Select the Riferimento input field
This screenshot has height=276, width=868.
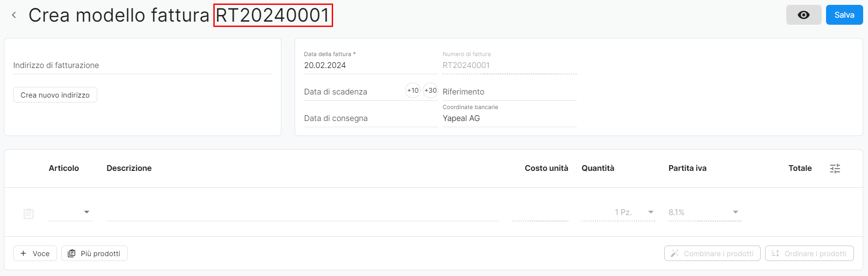[x=510, y=92]
